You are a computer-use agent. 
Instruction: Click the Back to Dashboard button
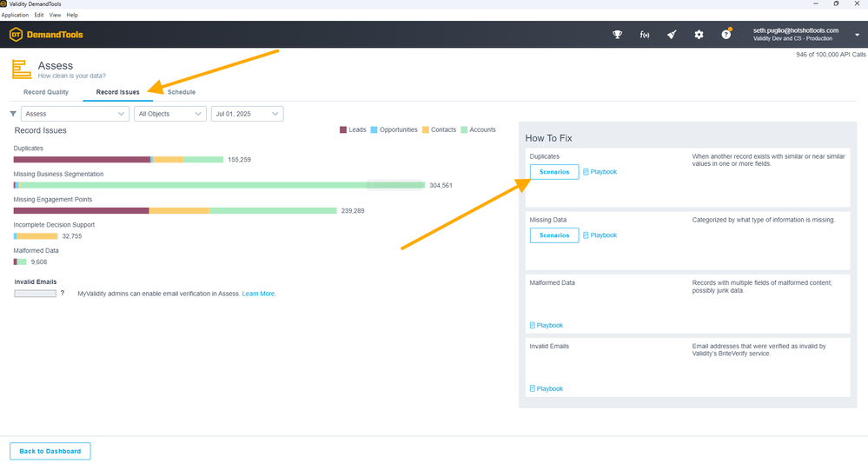point(50,451)
